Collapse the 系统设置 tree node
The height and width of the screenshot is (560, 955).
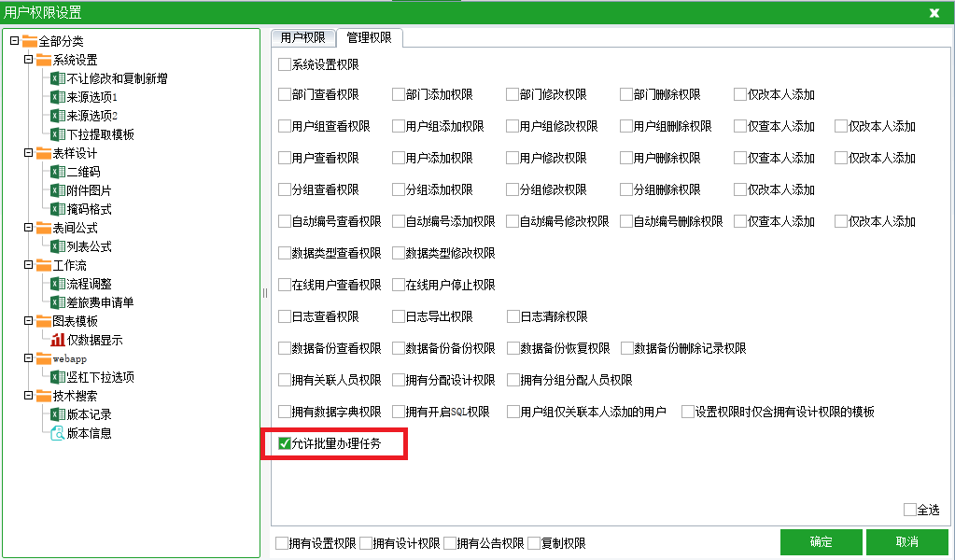click(x=29, y=60)
